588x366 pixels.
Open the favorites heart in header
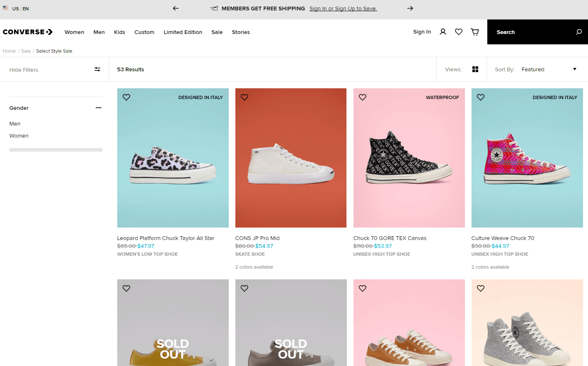[x=459, y=32]
